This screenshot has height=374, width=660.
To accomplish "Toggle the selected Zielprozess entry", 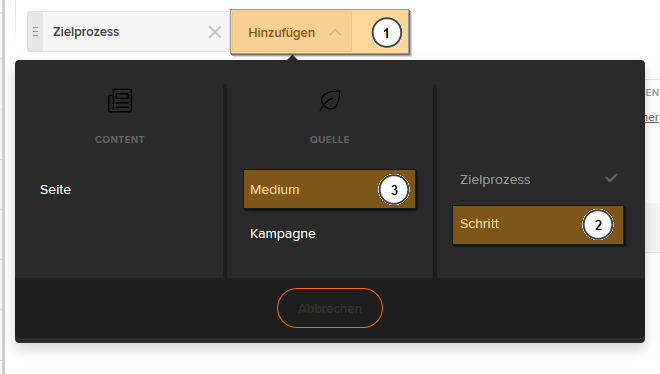I will 539,180.
